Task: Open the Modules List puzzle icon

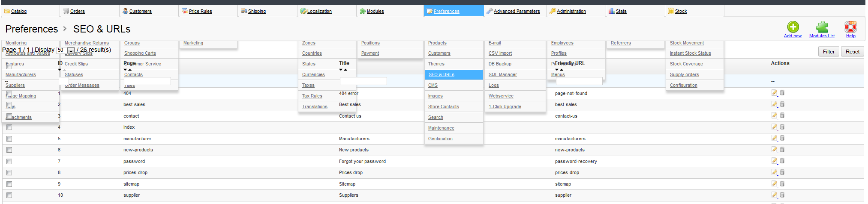Action: 822,27
